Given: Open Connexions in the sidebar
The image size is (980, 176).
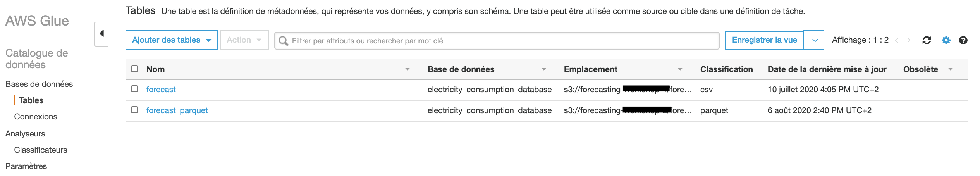Looking at the screenshot, I should 36,117.
